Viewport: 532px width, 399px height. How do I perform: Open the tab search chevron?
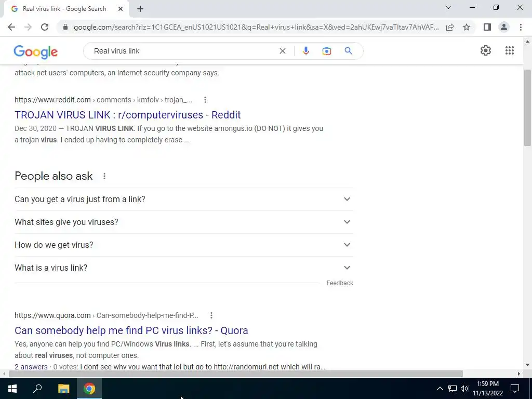(x=448, y=7)
